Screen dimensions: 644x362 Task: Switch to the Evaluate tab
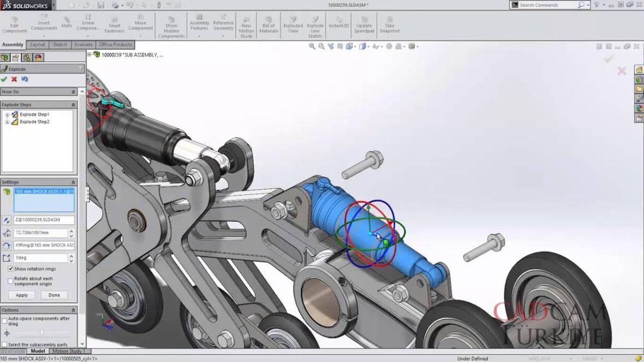(x=83, y=45)
